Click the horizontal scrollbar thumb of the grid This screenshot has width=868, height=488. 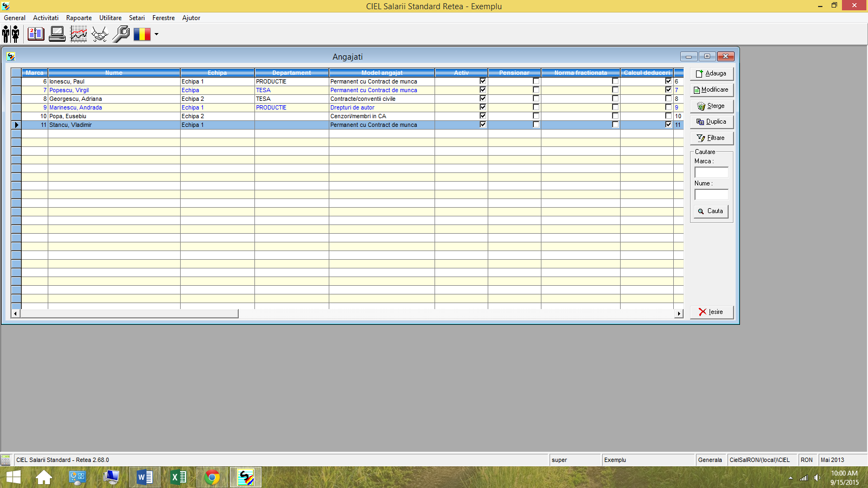tap(129, 313)
